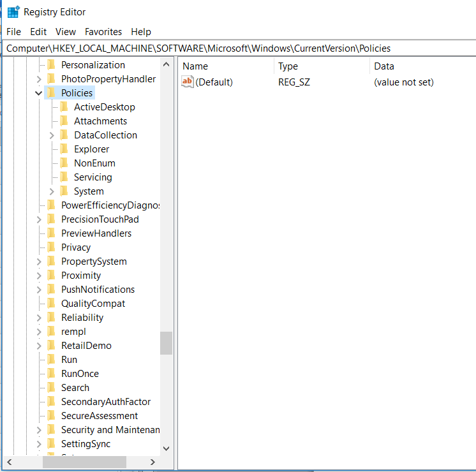Expand the PrecisionTouchPad key
Image resolution: width=476 pixels, height=472 pixels.
[x=39, y=219]
